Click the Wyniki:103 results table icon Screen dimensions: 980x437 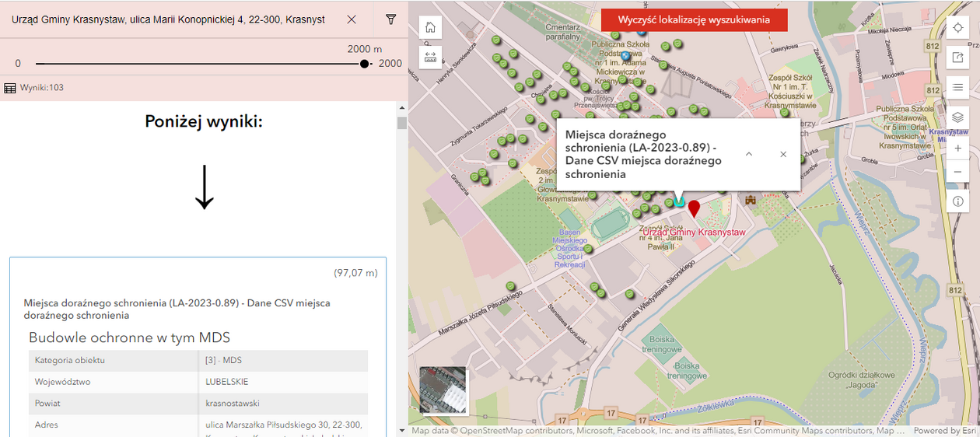tap(10, 88)
